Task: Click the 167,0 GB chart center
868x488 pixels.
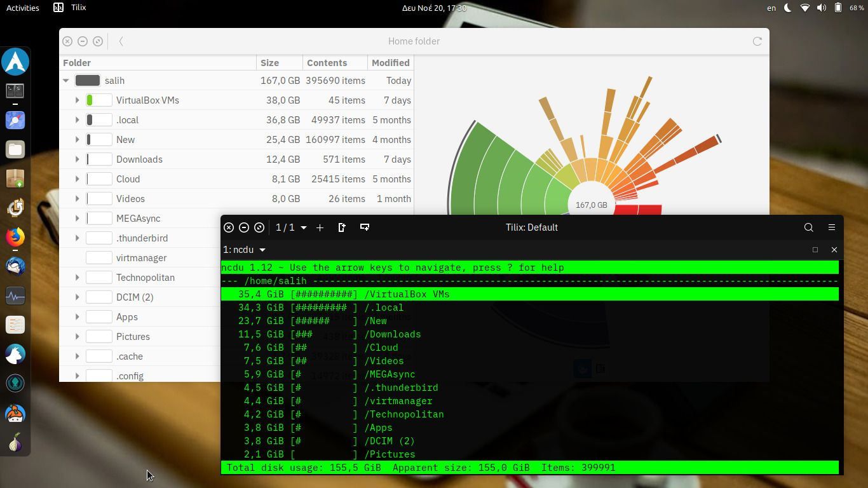Action: coord(591,205)
